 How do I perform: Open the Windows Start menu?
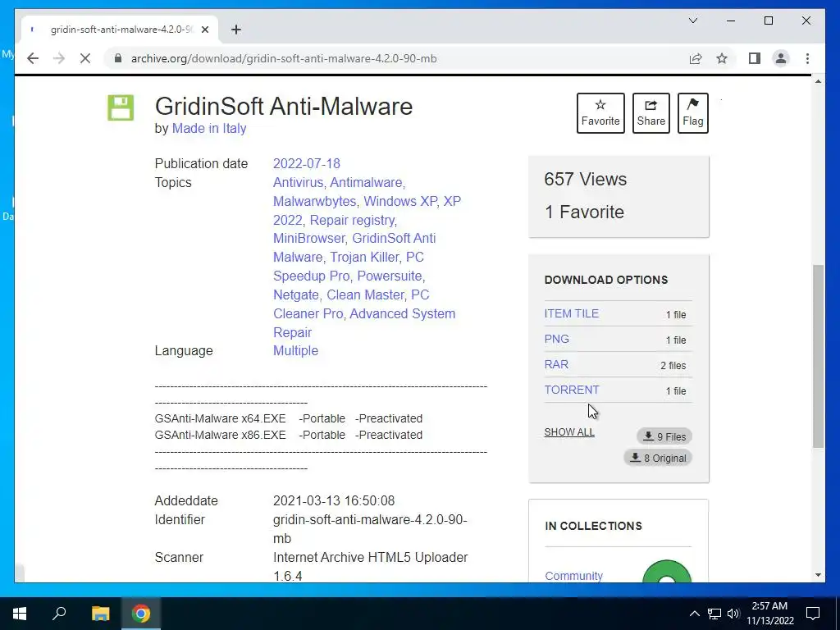(20, 614)
